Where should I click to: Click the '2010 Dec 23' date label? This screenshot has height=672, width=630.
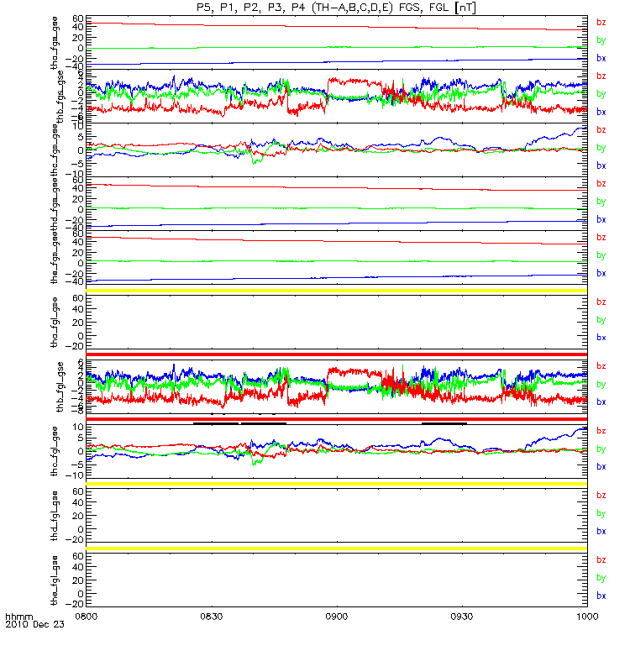34,624
